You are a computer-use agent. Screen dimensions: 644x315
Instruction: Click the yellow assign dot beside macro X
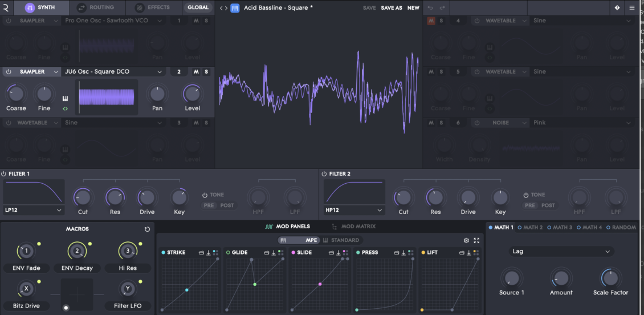[39, 282]
